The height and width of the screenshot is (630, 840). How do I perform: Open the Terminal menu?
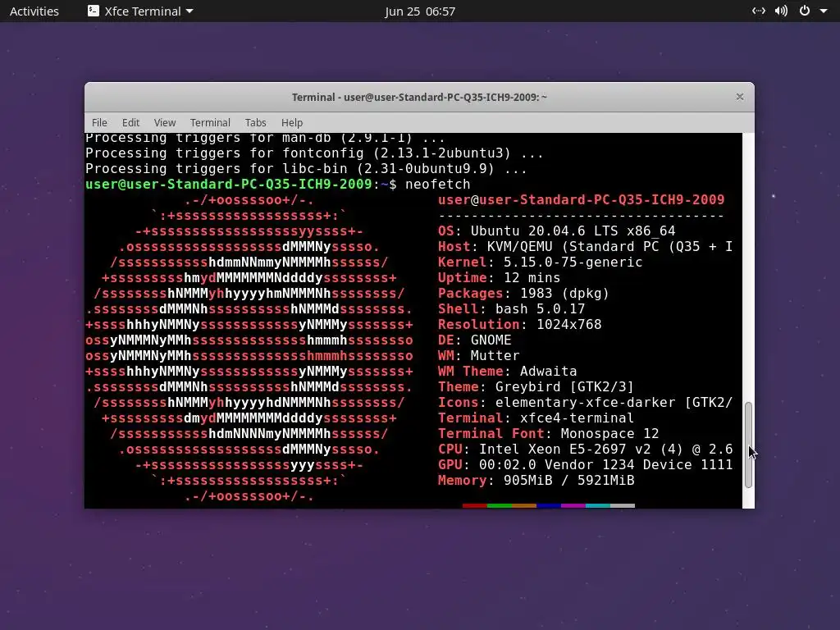[x=210, y=123]
